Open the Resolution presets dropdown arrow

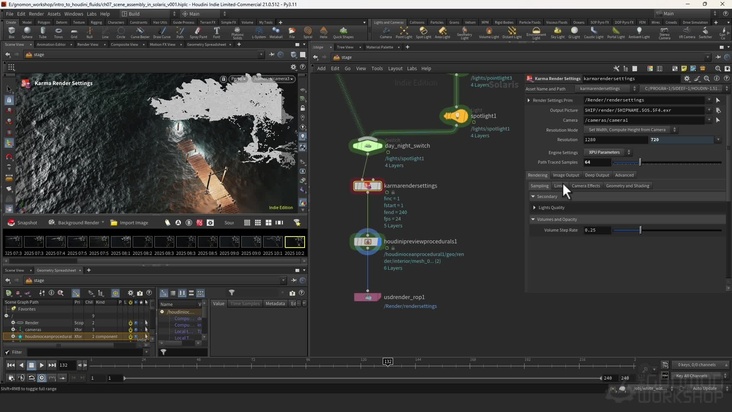click(718, 140)
